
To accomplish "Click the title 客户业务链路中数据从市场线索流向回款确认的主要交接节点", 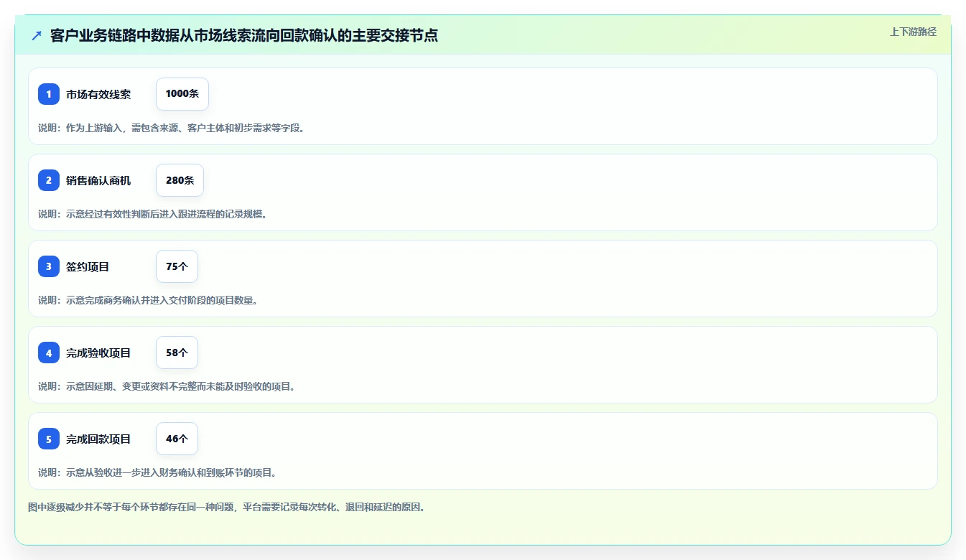I will tap(244, 36).
